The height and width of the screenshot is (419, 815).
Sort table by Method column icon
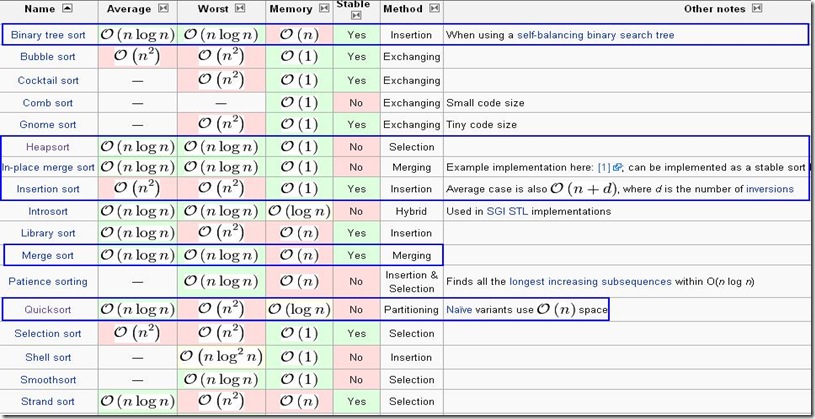[433, 9]
